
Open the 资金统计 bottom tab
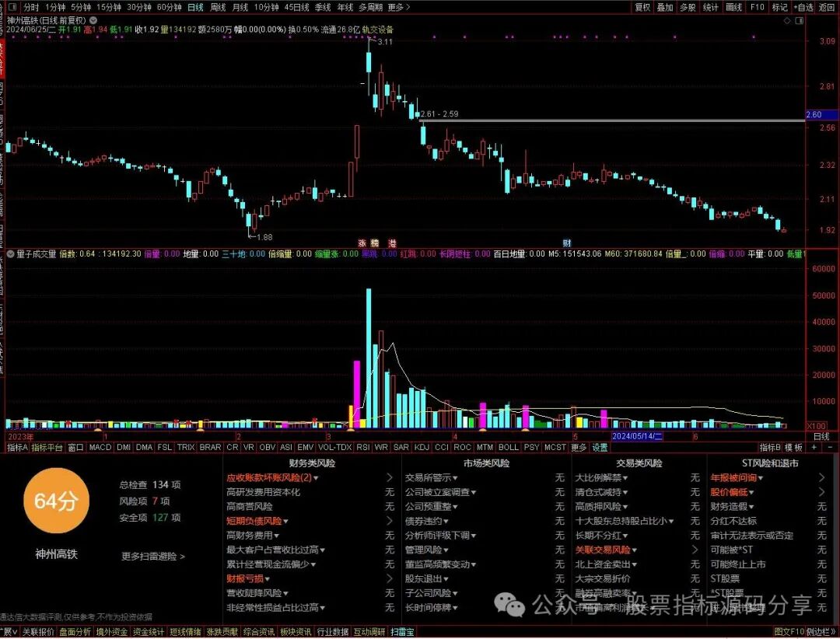tap(149, 632)
